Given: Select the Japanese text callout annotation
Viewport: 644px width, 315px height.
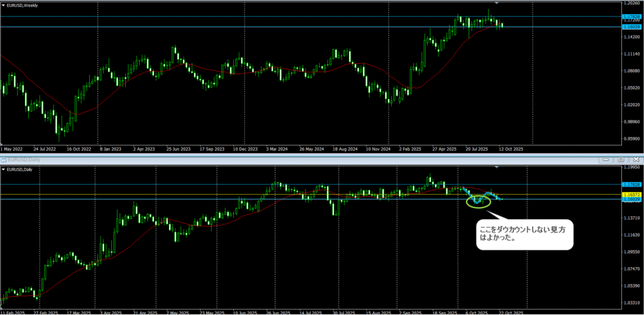Looking at the screenshot, I should click(525, 235).
